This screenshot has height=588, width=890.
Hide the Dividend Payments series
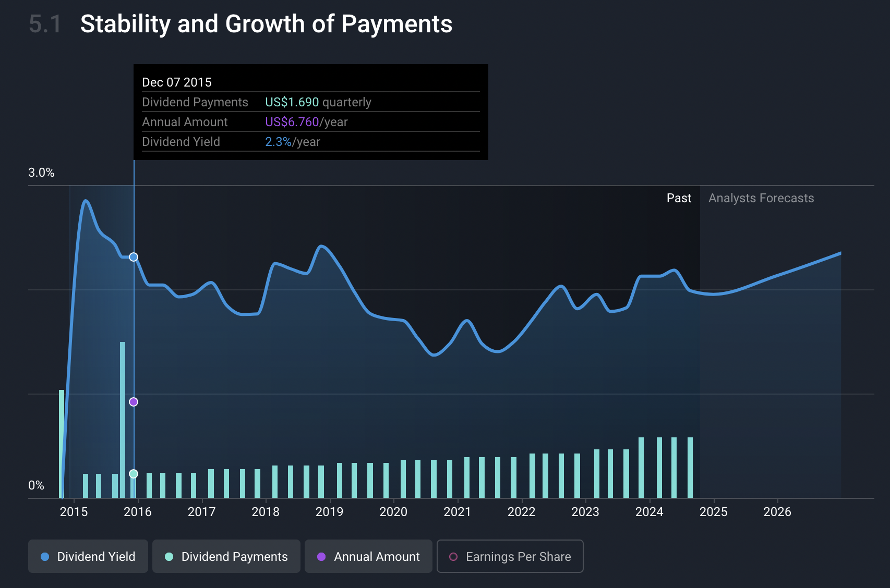point(226,557)
